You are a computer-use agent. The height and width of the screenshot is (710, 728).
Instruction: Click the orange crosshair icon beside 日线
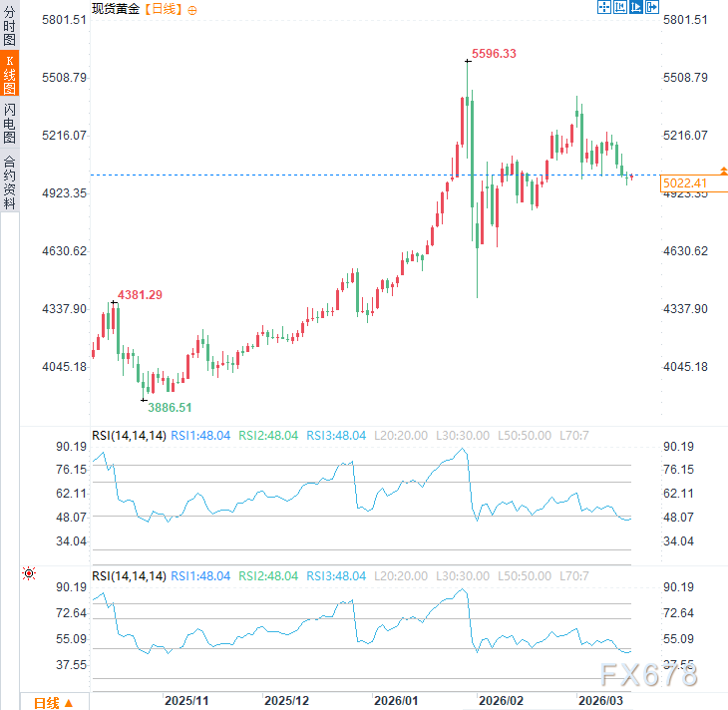(192, 9)
